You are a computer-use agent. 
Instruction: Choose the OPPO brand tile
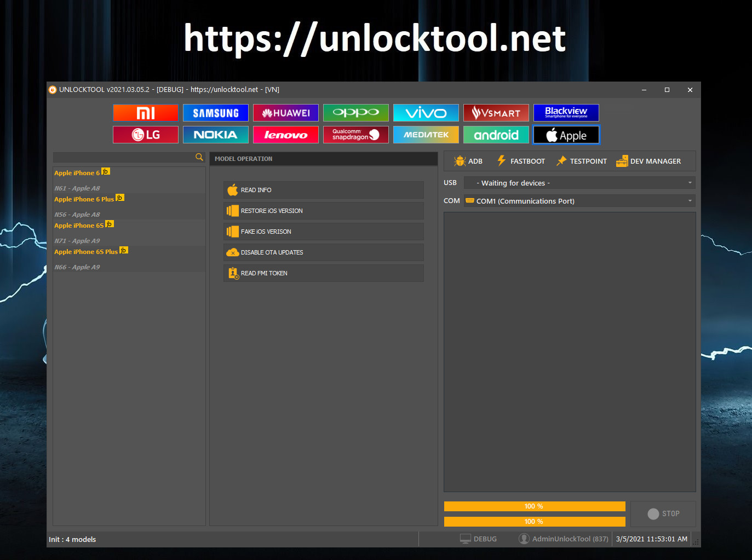(356, 113)
